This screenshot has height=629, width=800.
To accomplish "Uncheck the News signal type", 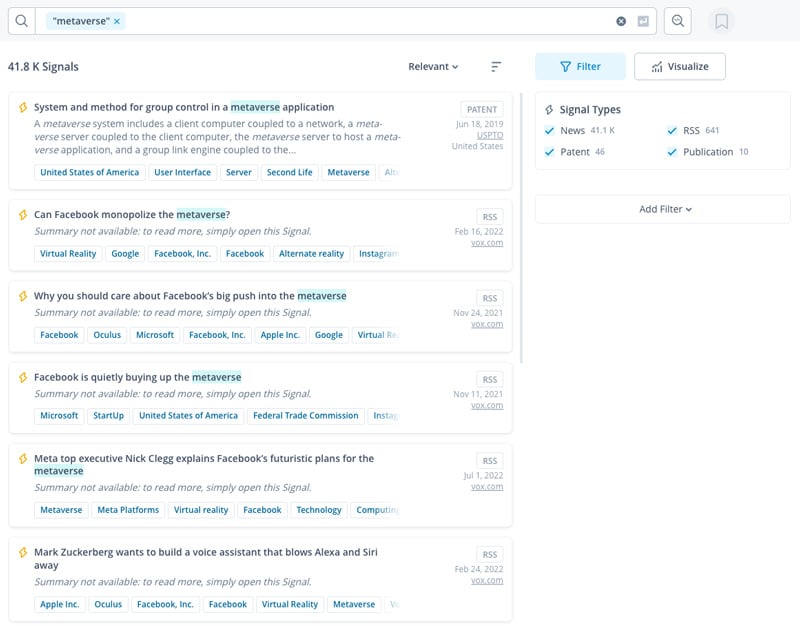I will click(549, 131).
